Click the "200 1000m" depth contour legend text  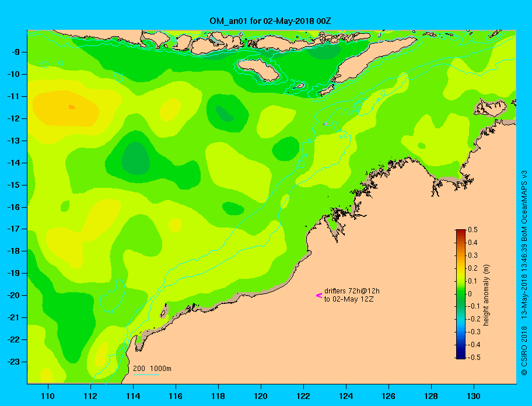(x=152, y=368)
